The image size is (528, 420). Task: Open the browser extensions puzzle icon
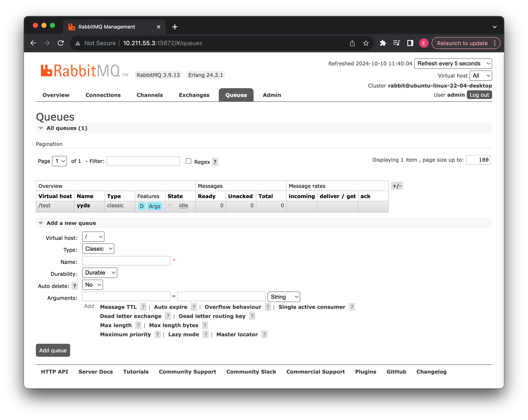(383, 43)
